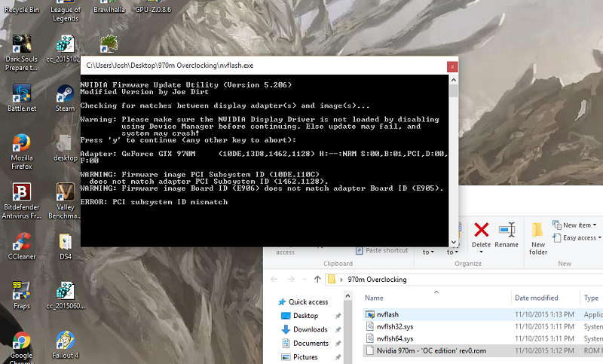This screenshot has width=603, height=364.
Task: Go up one folder level
Action: point(317,279)
